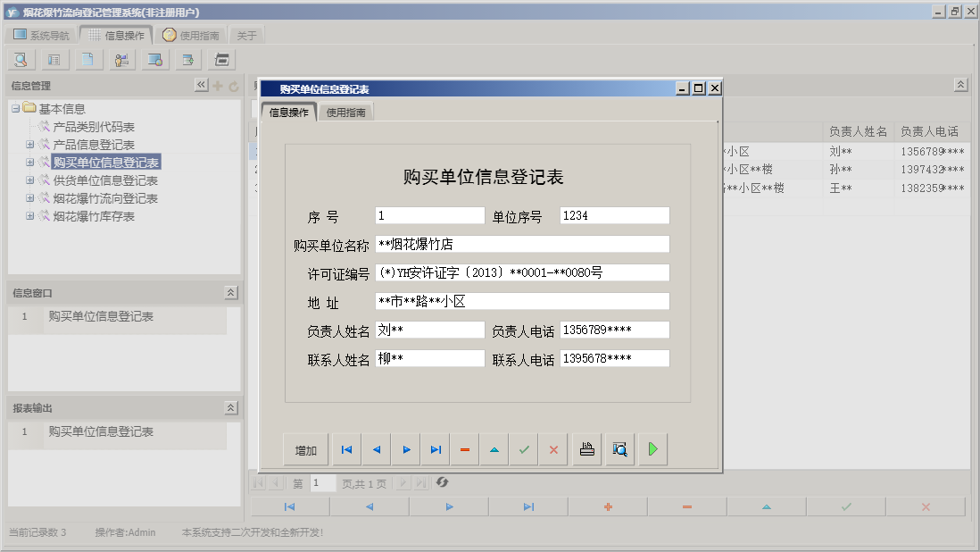Click the 购买单位名称 input field
This screenshot has height=552, width=980.
pos(521,245)
